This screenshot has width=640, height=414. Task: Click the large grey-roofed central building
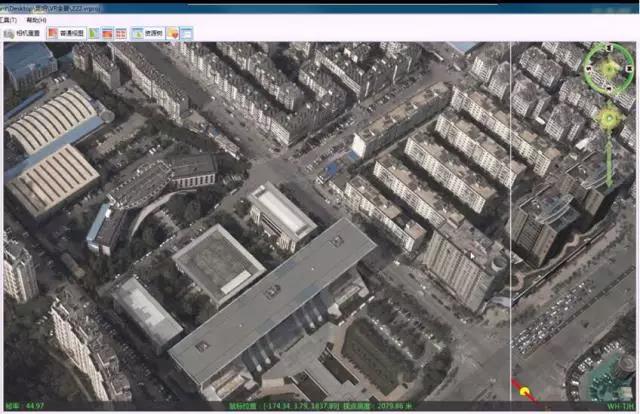pyautogui.click(x=270, y=296)
